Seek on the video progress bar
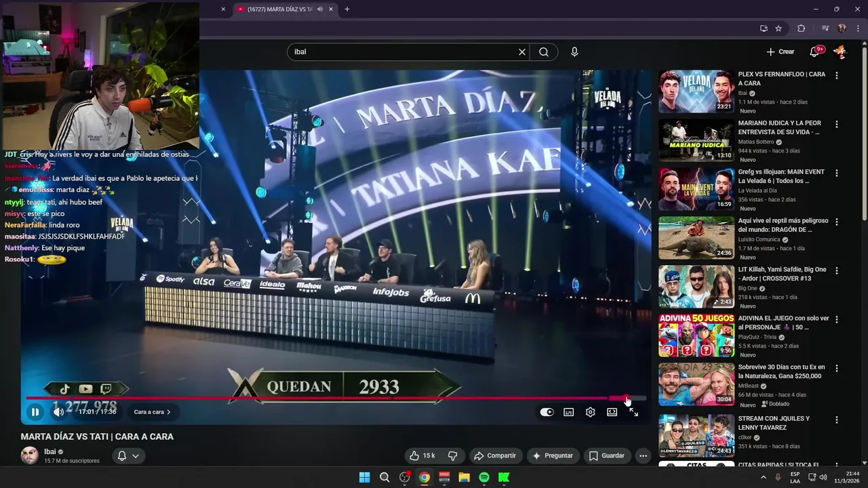 [336, 398]
